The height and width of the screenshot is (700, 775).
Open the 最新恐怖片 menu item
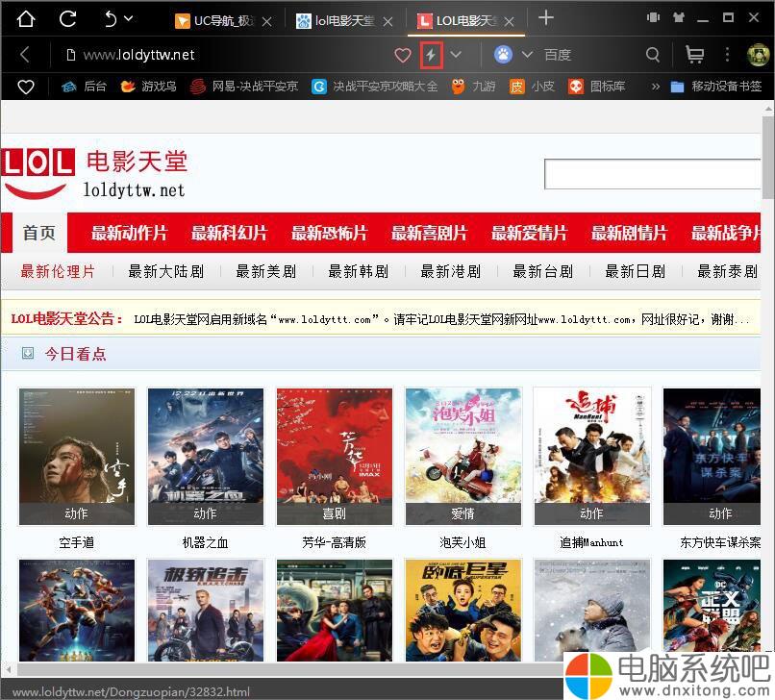(329, 233)
